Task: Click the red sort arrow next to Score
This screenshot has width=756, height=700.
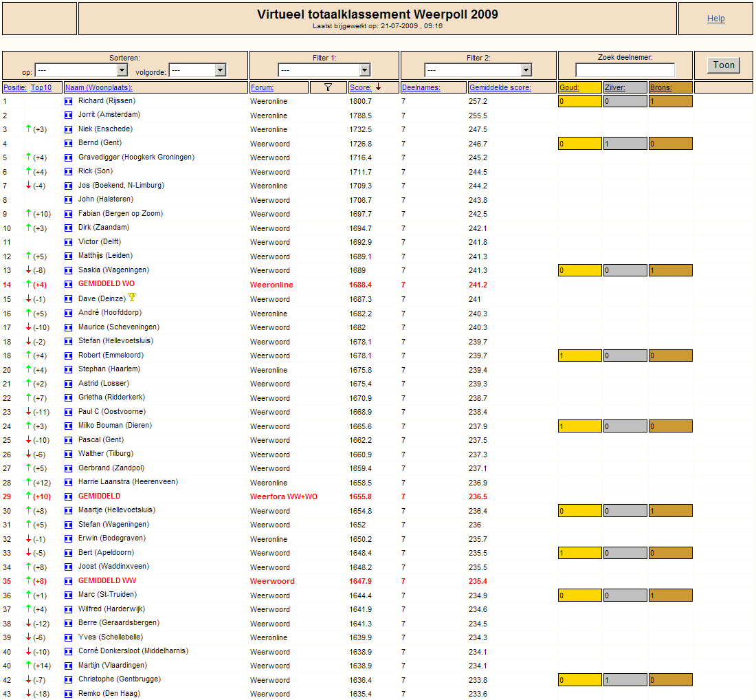Action: (378, 87)
